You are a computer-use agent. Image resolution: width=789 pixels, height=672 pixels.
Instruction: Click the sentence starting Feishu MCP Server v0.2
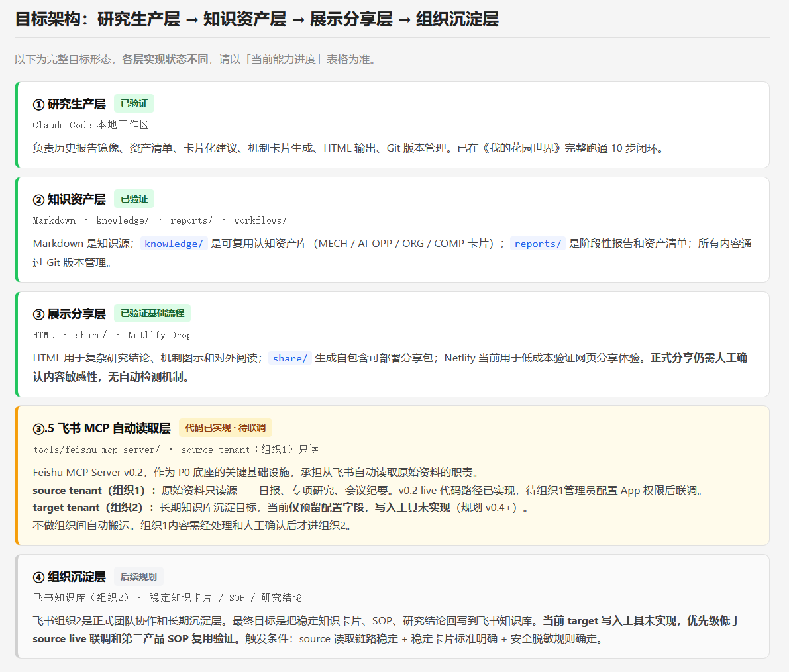click(x=257, y=472)
